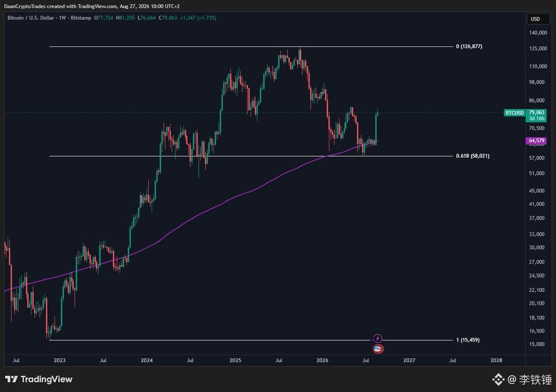Click the O77,724 open value

104,18
